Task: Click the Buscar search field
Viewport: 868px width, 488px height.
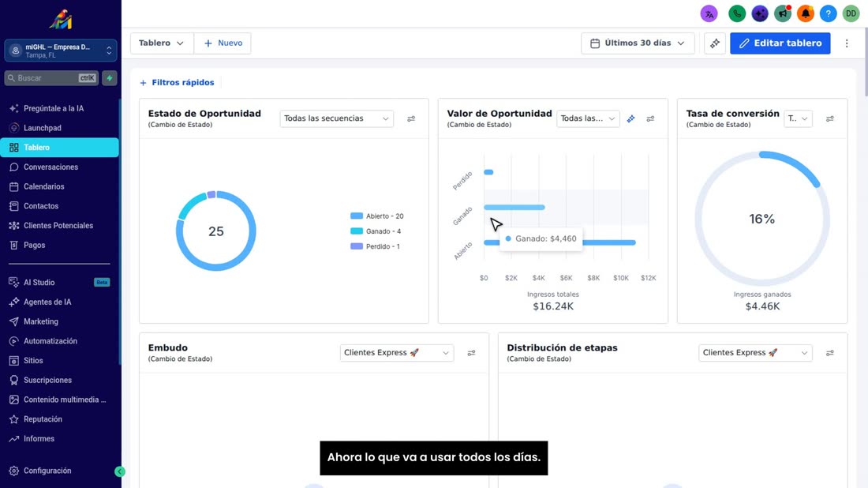Action: coord(51,78)
